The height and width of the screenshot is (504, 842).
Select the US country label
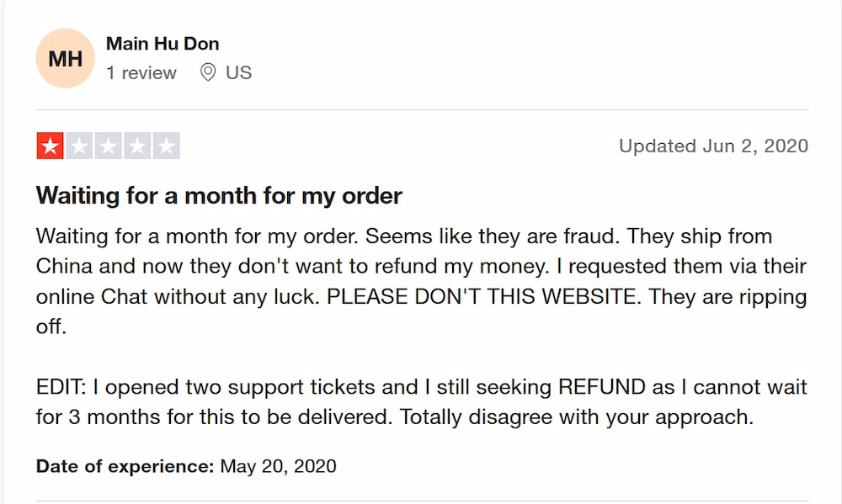coord(238,73)
